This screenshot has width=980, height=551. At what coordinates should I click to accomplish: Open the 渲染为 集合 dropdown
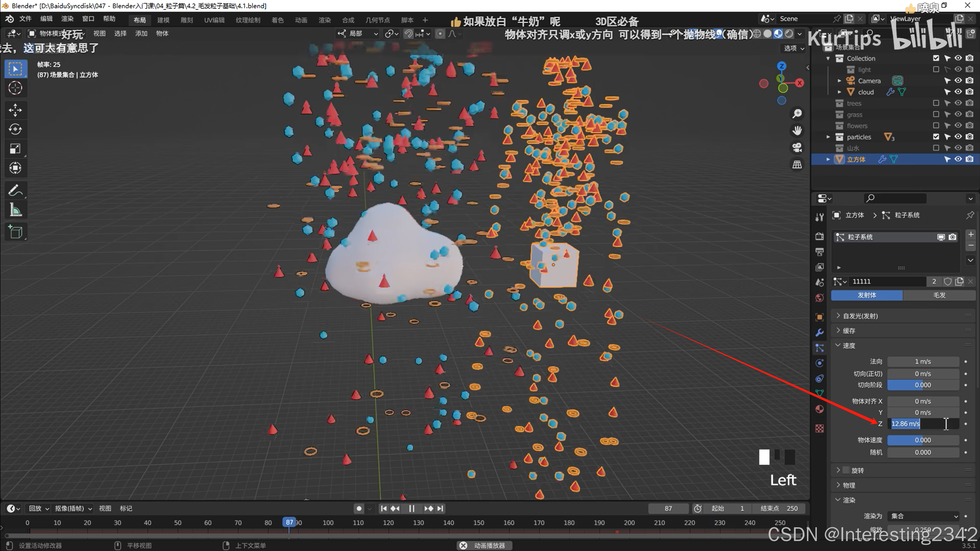pyautogui.click(x=923, y=516)
